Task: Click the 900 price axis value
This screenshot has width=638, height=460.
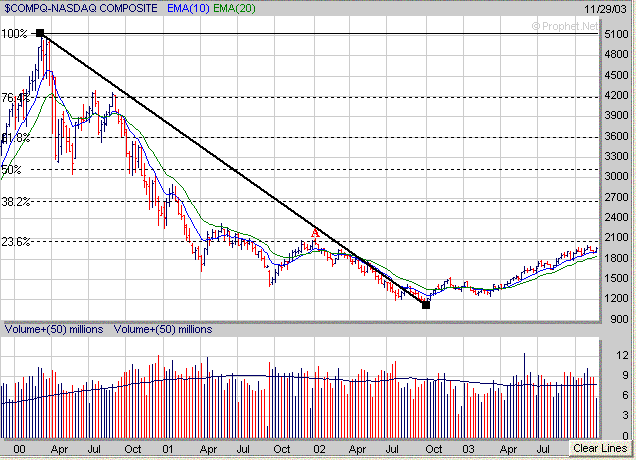Action: coord(619,319)
